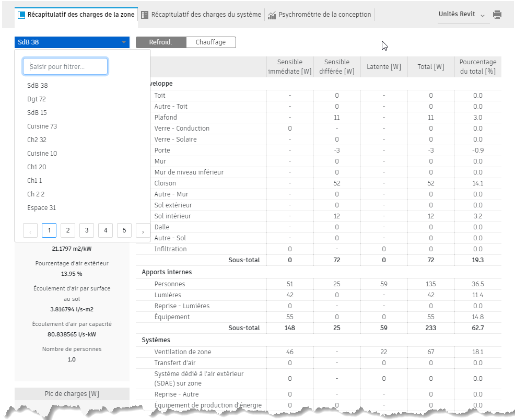Click the Total [W] column header
515x420 pixels.
click(x=431, y=67)
